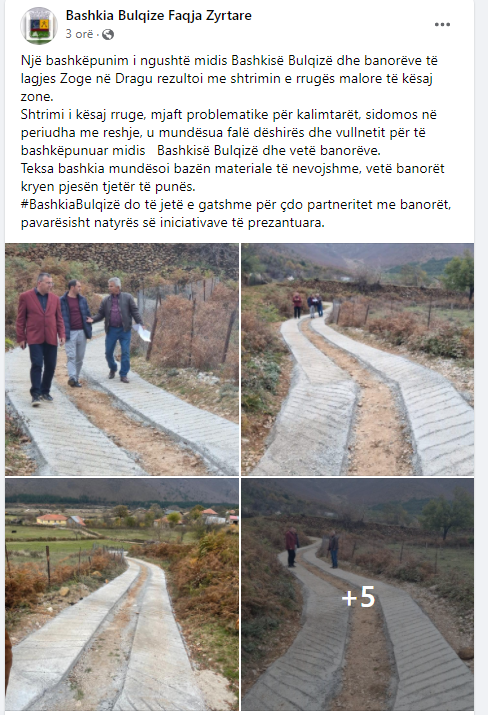Open the post options three-dot menu
Screen dimensions: 488x715
tap(442, 25)
